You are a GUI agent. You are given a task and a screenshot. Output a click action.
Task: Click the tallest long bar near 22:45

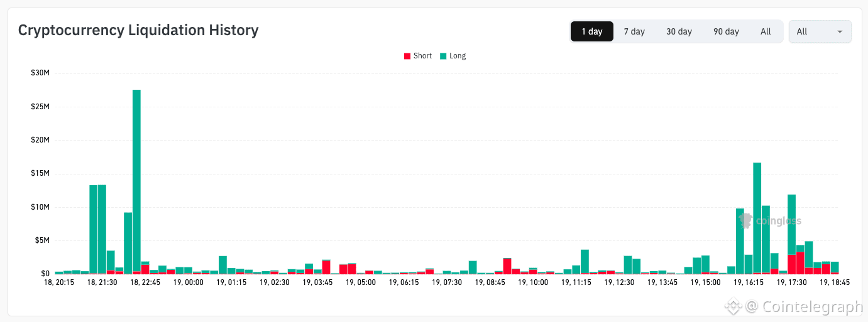(136, 181)
